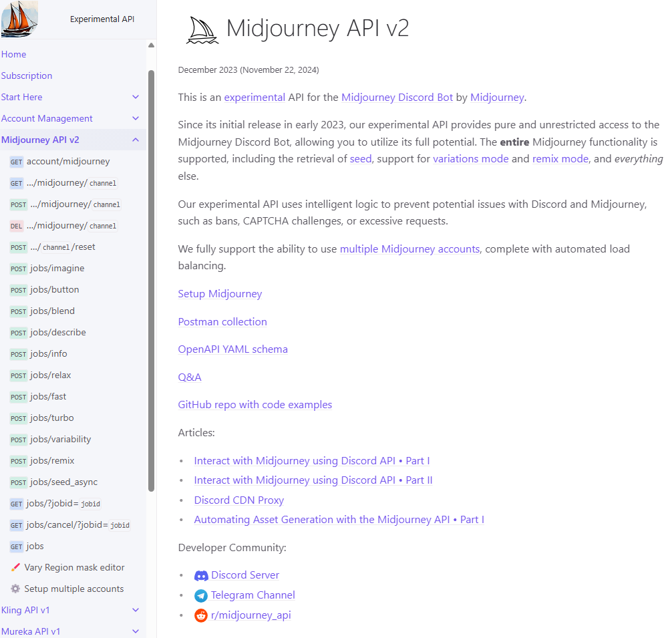Open the remix mode link
The image size is (672, 638).
point(560,160)
